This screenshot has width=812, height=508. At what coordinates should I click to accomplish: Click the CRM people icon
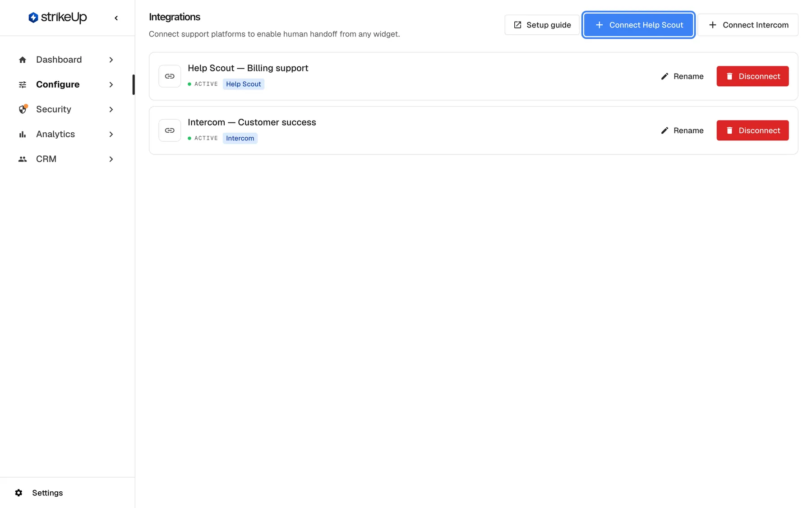point(23,159)
